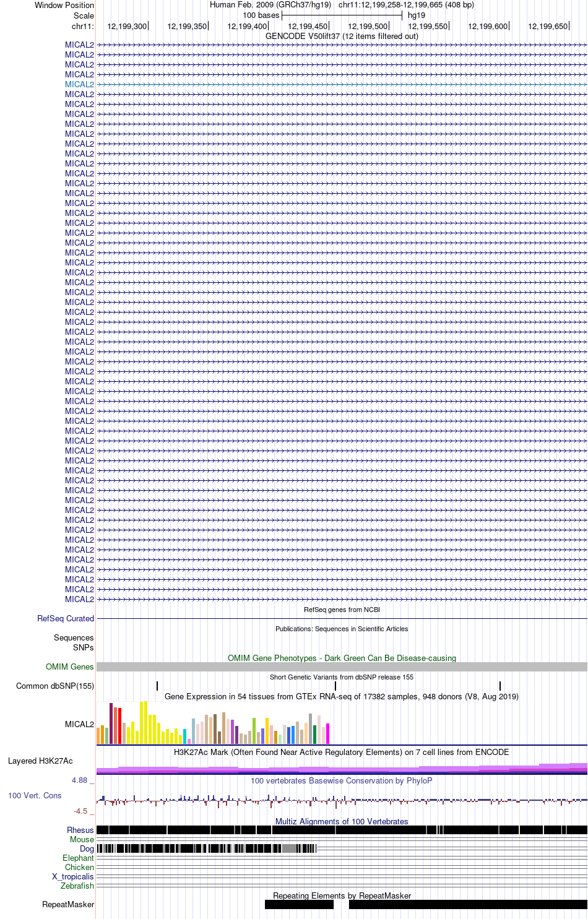Click the Layered H3K27Ac track label
588x919 pixels.
tap(40, 761)
